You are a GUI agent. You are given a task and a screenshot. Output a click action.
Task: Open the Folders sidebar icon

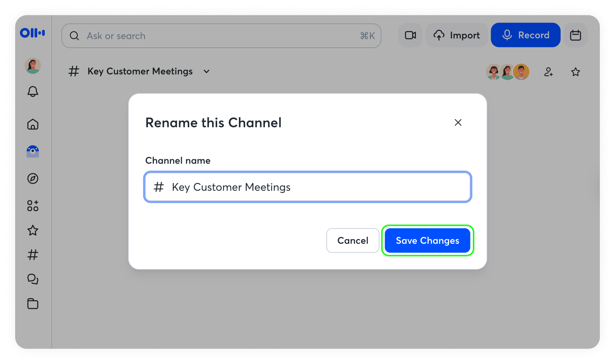point(33,304)
